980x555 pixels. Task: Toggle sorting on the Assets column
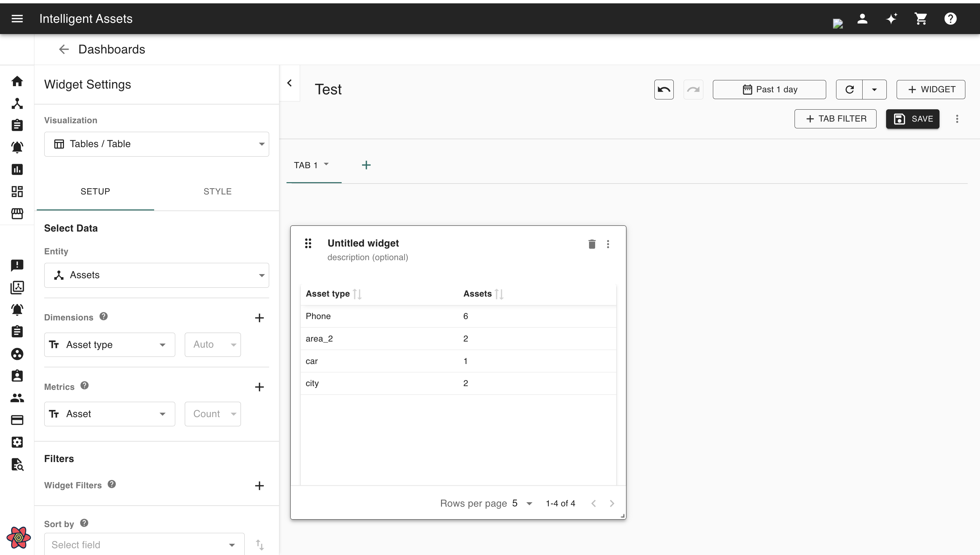[x=499, y=294]
